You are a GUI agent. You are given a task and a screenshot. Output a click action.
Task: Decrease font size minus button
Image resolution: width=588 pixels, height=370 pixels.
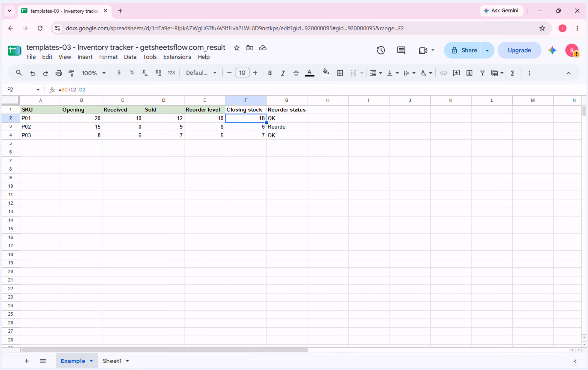[229, 73]
